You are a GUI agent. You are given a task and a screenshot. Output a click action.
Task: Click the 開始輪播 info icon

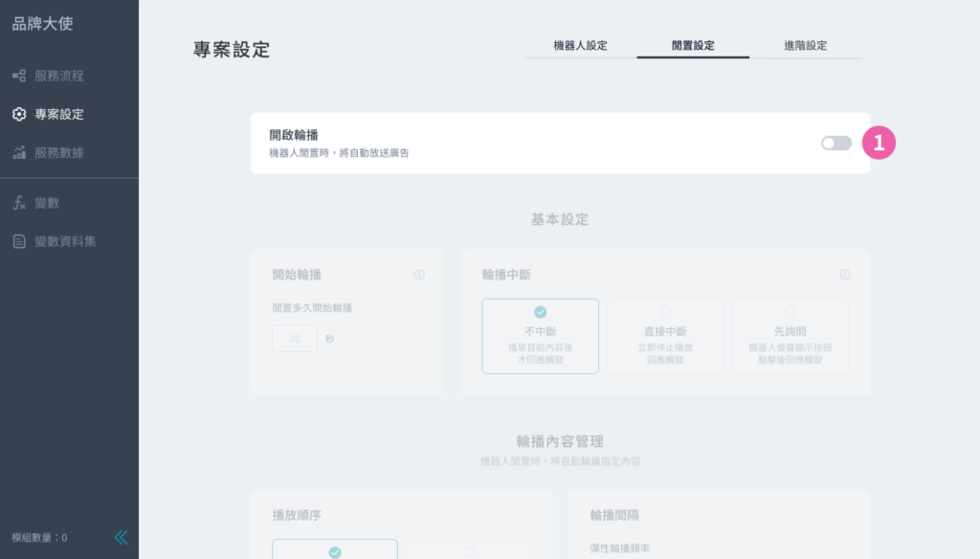point(419,275)
